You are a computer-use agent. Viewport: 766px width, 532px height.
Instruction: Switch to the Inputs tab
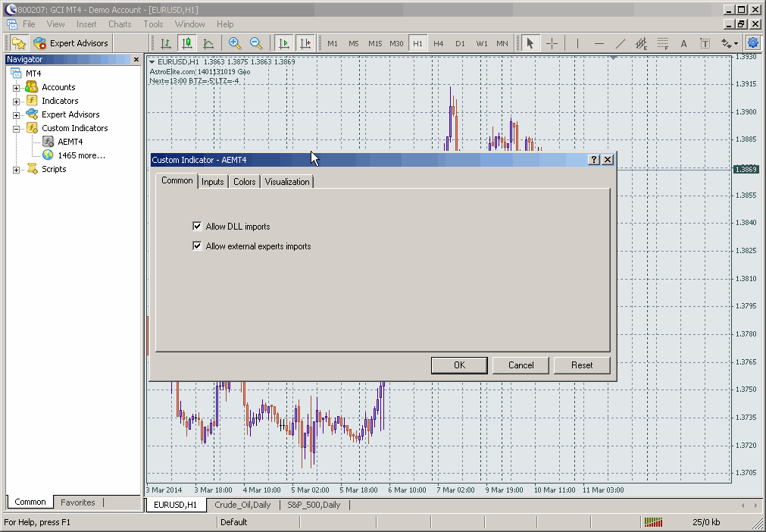coord(213,182)
